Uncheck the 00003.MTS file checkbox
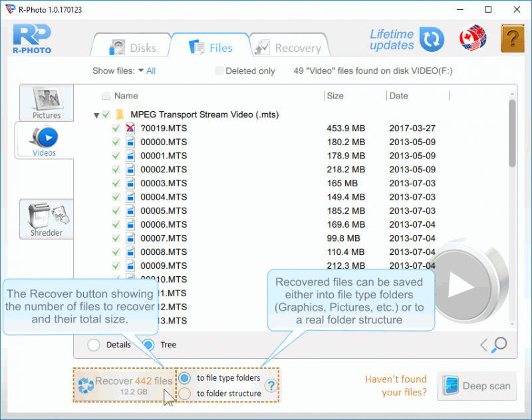532x420 pixels. pos(116,183)
